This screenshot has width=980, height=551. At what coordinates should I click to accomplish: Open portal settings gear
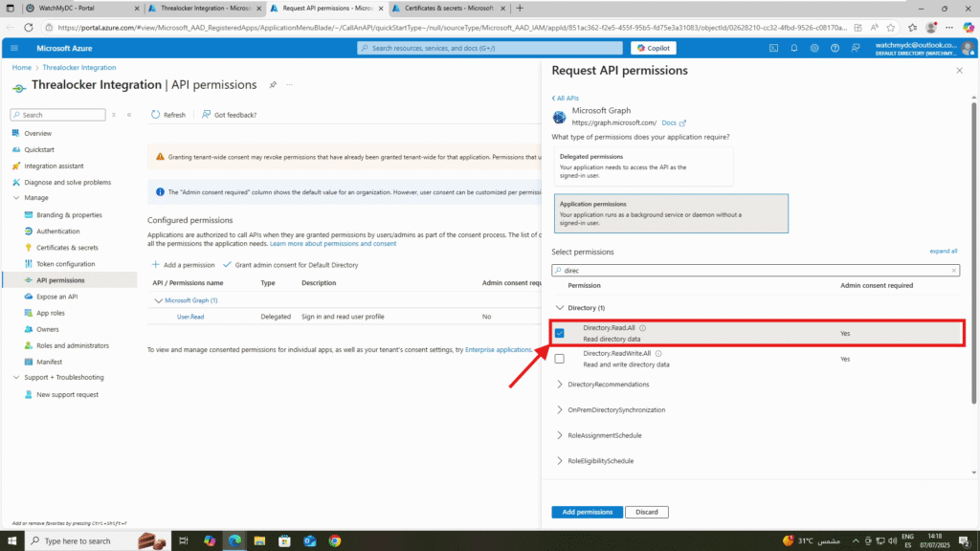(x=814, y=48)
